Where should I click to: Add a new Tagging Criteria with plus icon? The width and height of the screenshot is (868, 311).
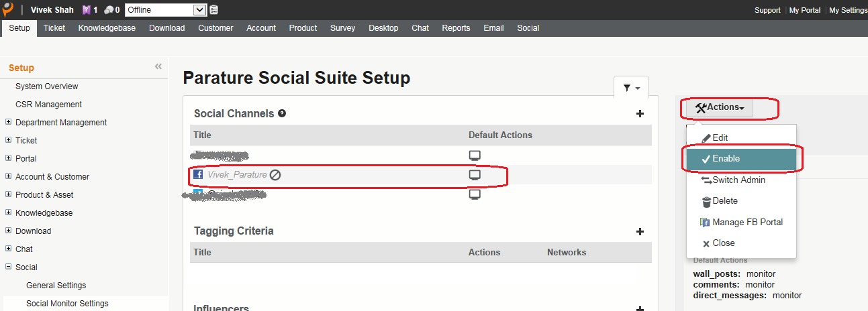tap(640, 231)
